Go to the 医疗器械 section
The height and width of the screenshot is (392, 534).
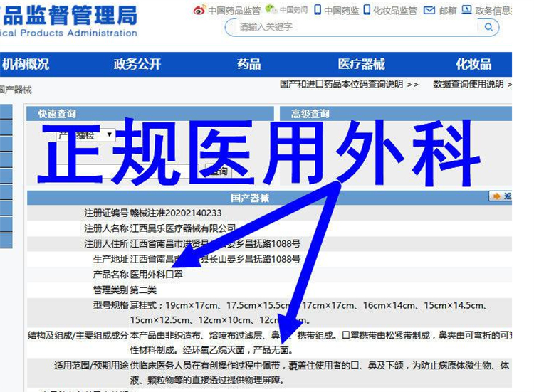361,64
